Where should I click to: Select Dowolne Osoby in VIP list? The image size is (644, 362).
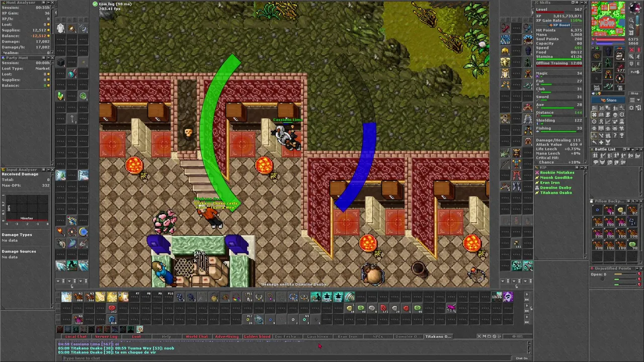click(x=555, y=188)
